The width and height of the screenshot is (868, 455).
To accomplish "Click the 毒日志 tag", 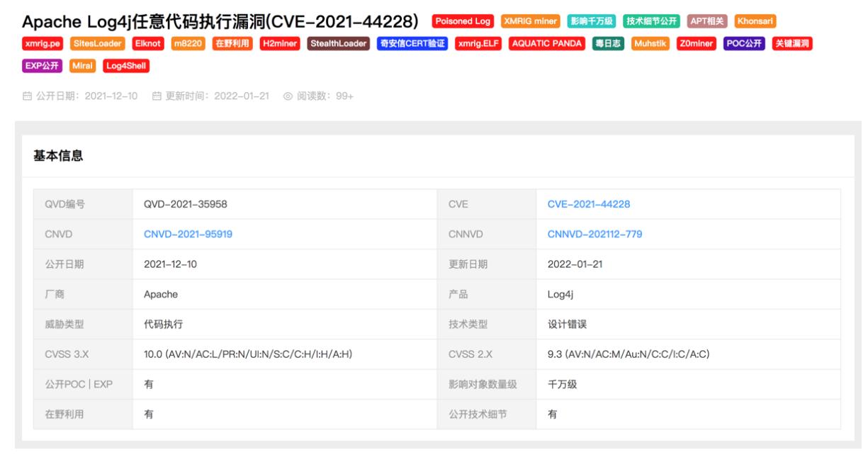I will (609, 44).
